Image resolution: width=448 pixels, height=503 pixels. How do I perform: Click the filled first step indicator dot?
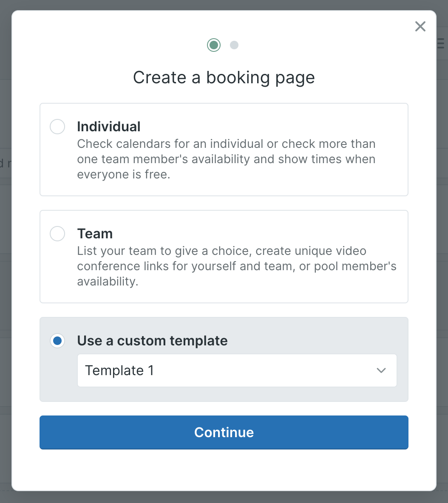pos(214,45)
